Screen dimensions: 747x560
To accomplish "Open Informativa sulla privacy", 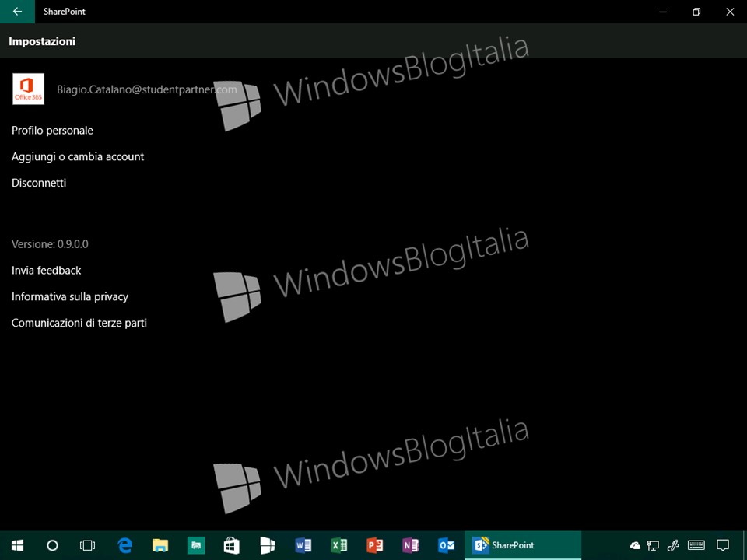I will [x=70, y=296].
